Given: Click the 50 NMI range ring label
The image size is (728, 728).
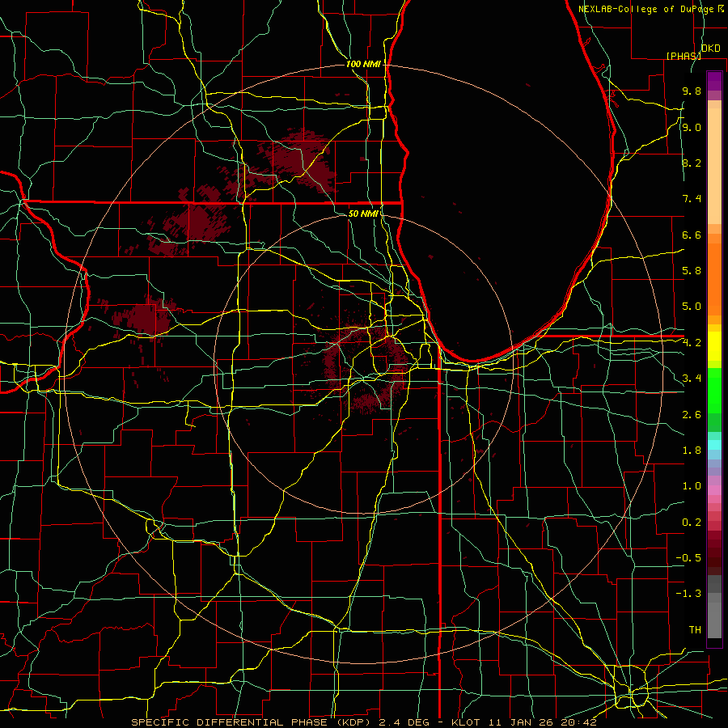Looking at the screenshot, I should tap(363, 214).
